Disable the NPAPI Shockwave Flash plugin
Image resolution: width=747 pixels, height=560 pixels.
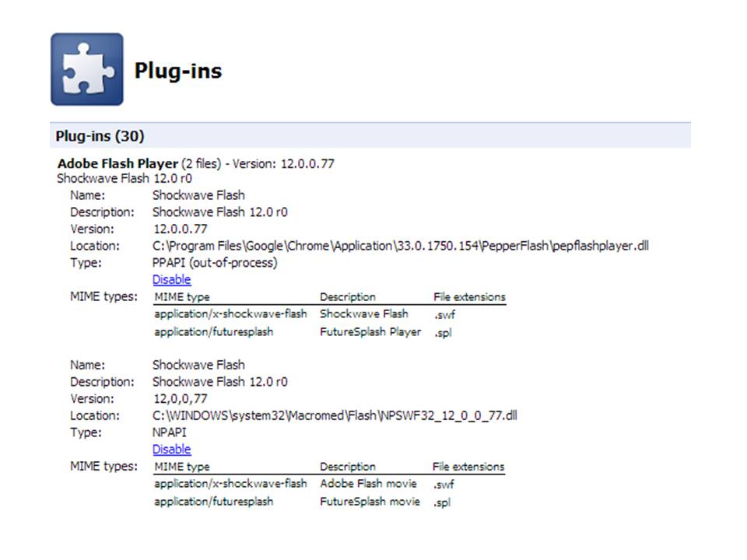171,449
